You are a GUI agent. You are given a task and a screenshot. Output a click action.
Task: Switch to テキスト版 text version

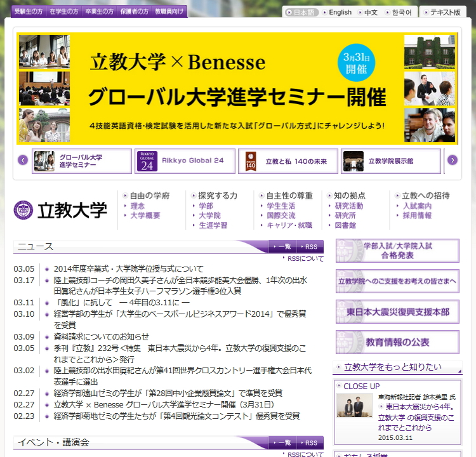pos(445,12)
